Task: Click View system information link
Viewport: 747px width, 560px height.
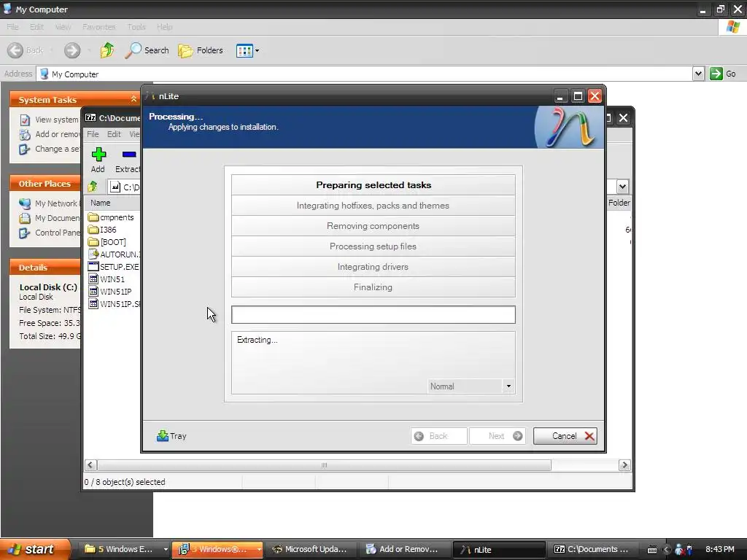Action: (x=49, y=120)
